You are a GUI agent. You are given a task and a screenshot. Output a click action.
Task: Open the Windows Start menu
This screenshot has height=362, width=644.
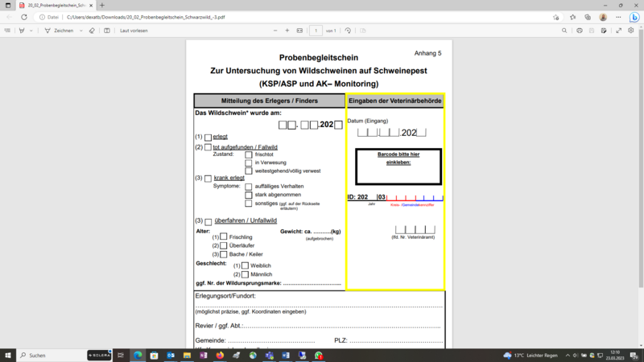coord(8,356)
